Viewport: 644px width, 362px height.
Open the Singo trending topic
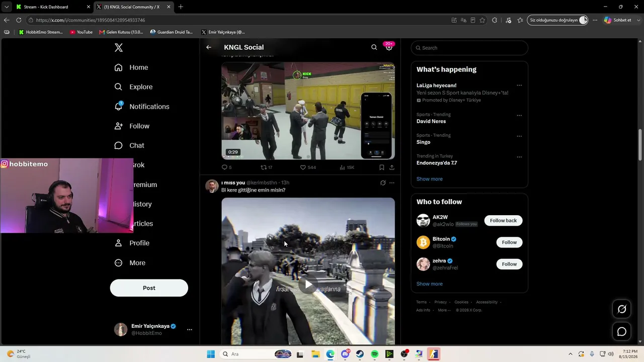(x=423, y=142)
